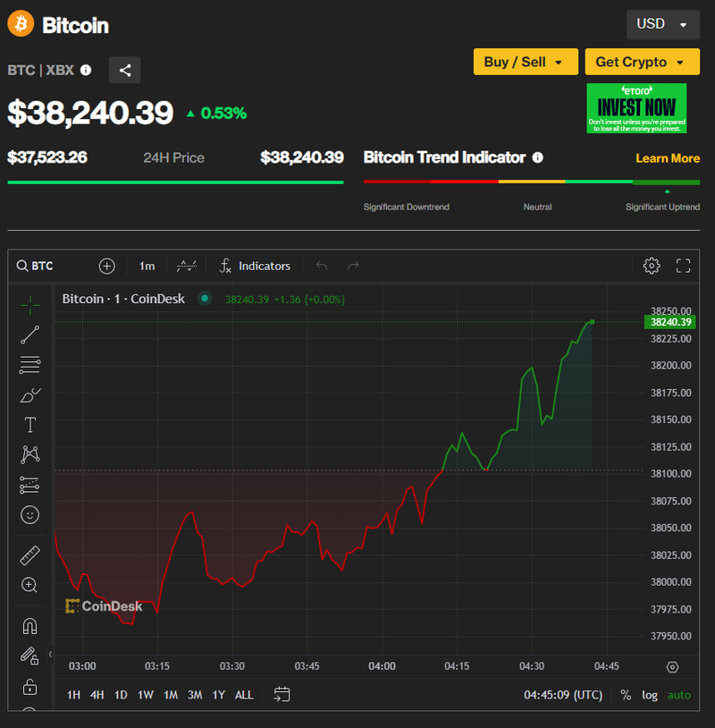Expand the Get Crypto dropdown
Screen dimensions: 715x728
point(642,62)
